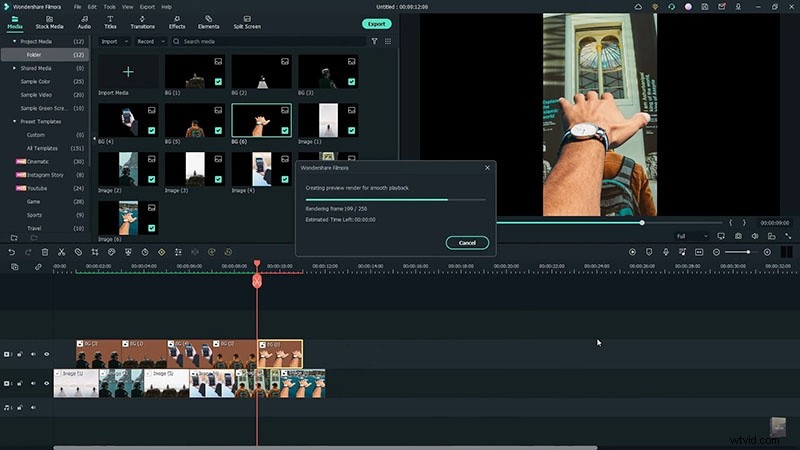Mute video track 2 speaker

point(33,354)
